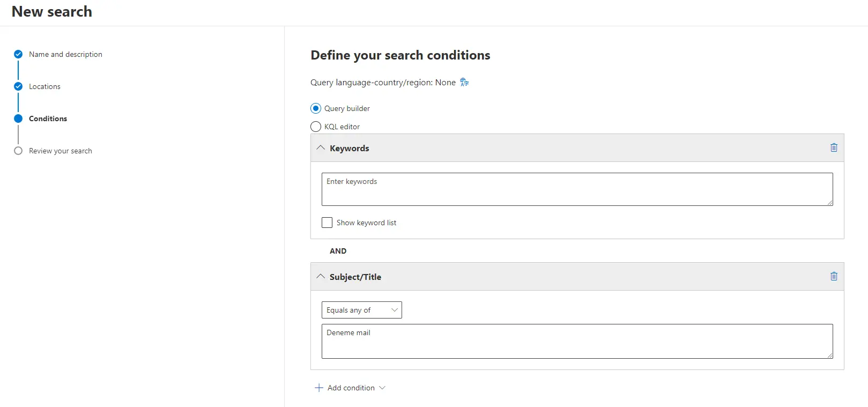868x407 pixels.
Task: Go to the Locations step
Action: pos(44,86)
